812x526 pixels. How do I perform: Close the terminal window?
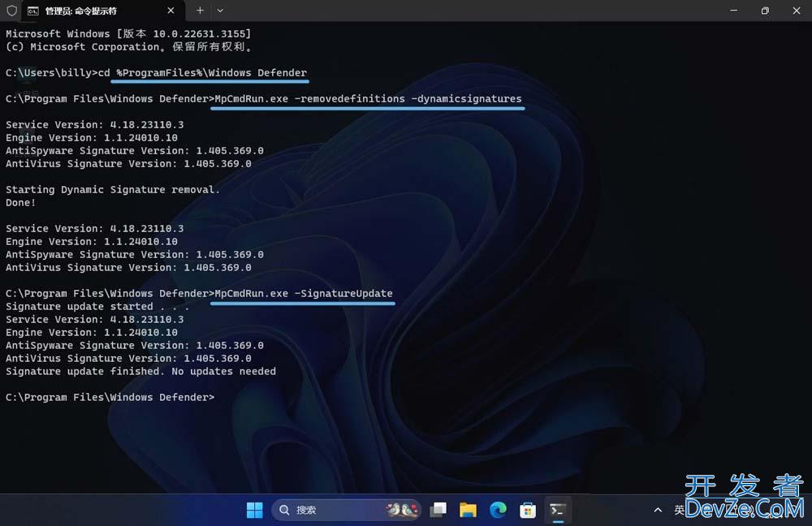click(797, 11)
